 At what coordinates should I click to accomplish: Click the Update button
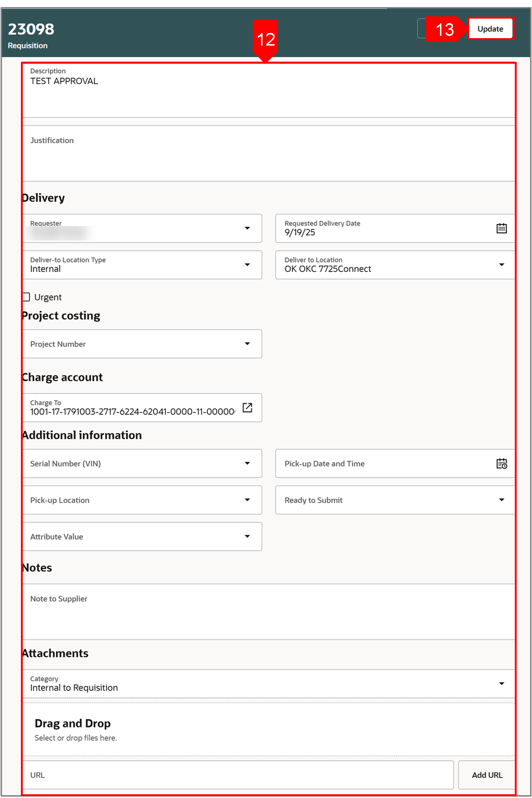coord(490,29)
